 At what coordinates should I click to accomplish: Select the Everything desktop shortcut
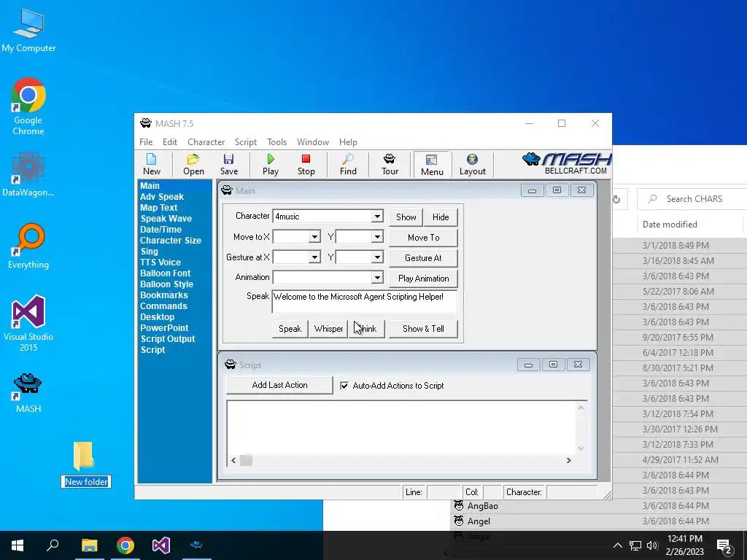(x=28, y=246)
